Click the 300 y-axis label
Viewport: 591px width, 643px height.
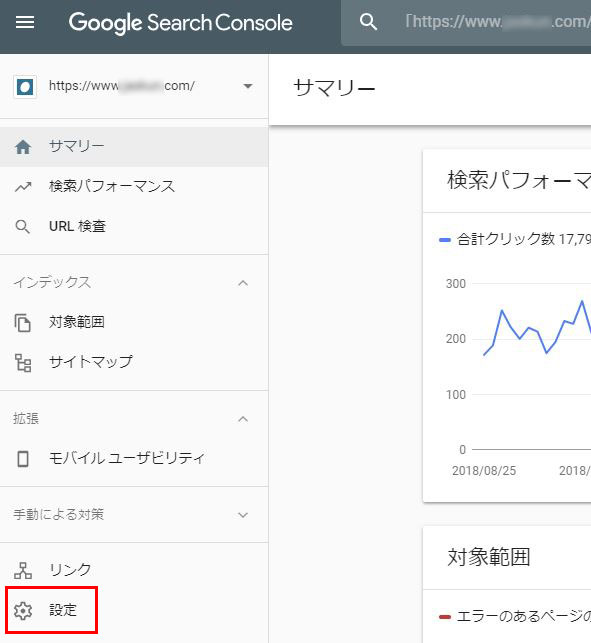pyautogui.click(x=456, y=283)
